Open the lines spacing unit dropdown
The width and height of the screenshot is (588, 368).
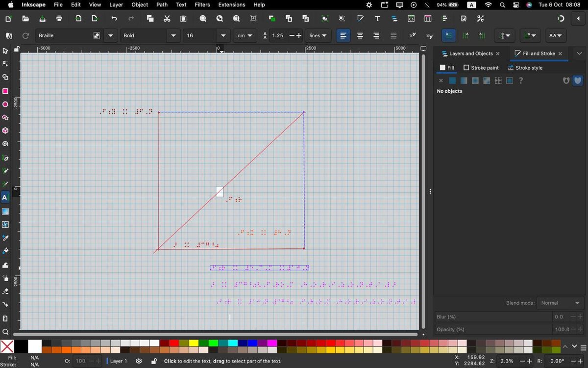tap(318, 35)
